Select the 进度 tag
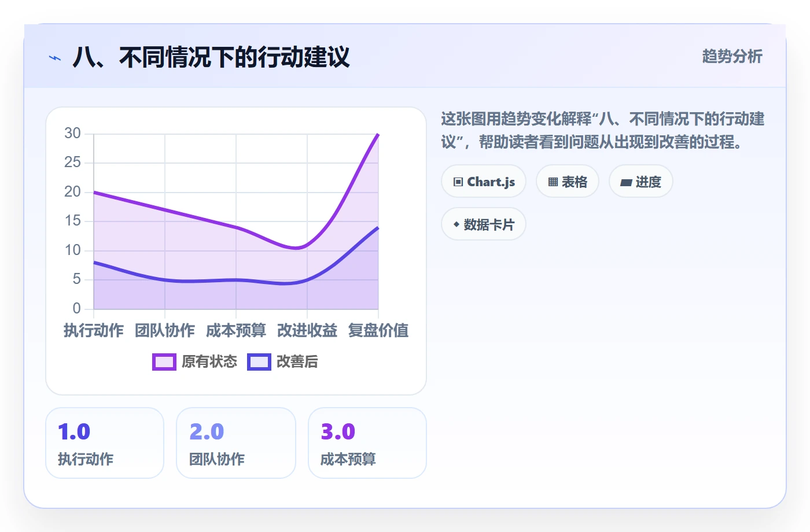The image size is (810, 532). point(641,182)
